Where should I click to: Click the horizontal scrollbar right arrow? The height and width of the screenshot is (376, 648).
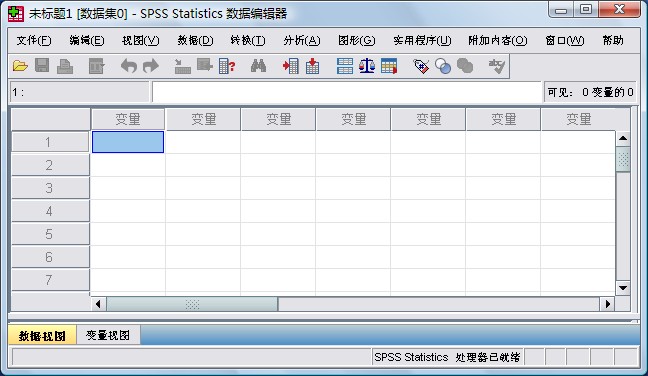pyautogui.click(x=607, y=304)
